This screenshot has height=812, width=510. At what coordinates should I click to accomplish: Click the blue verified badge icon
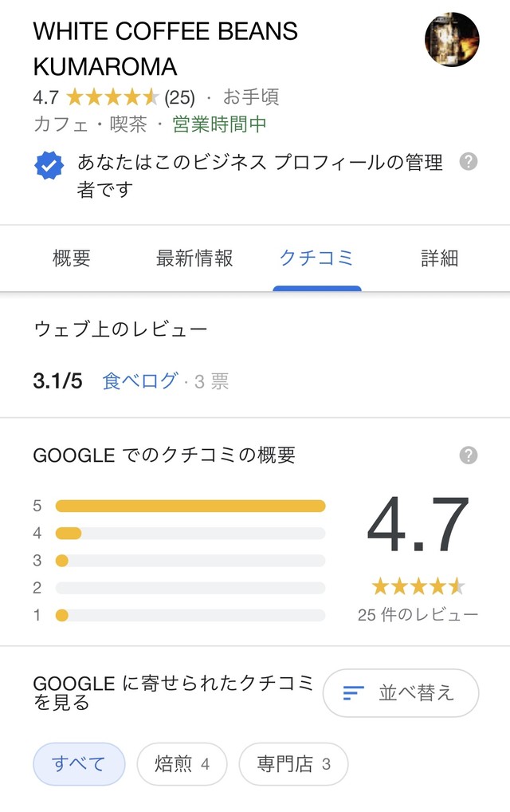click(49, 166)
